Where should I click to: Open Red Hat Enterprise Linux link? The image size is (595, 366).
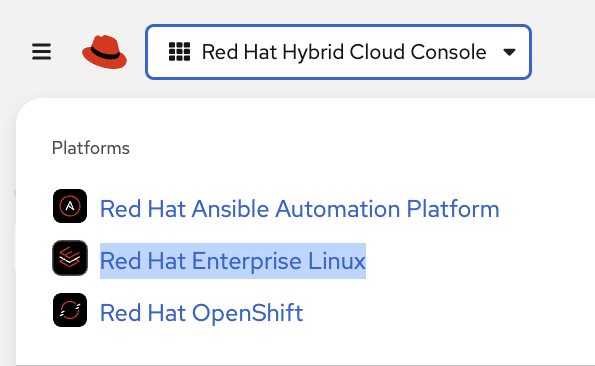[233, 261]
